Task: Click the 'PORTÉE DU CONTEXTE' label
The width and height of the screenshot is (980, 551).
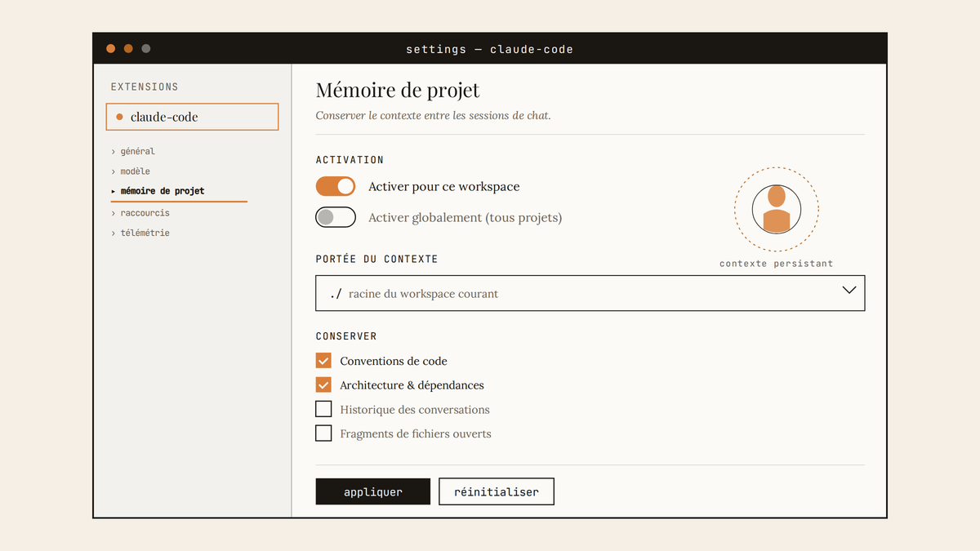Action: tap(377, 259)
